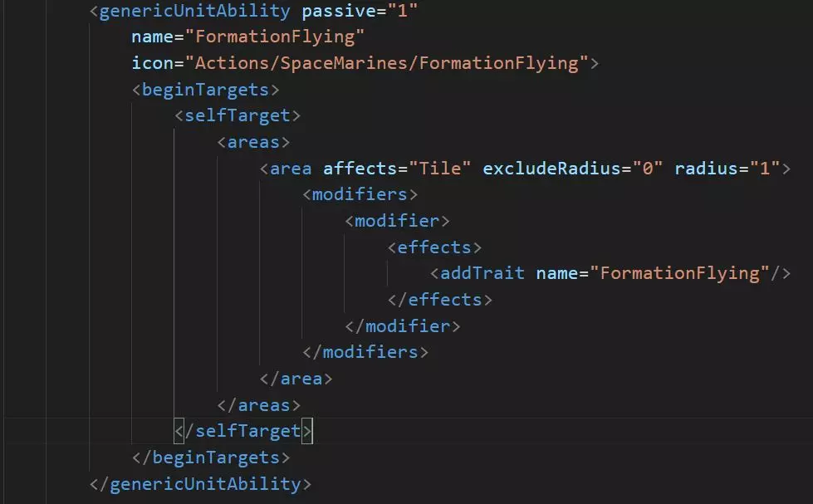
Task: Click the highlighted closing selfTarget tag
Action: click(243, 432)
